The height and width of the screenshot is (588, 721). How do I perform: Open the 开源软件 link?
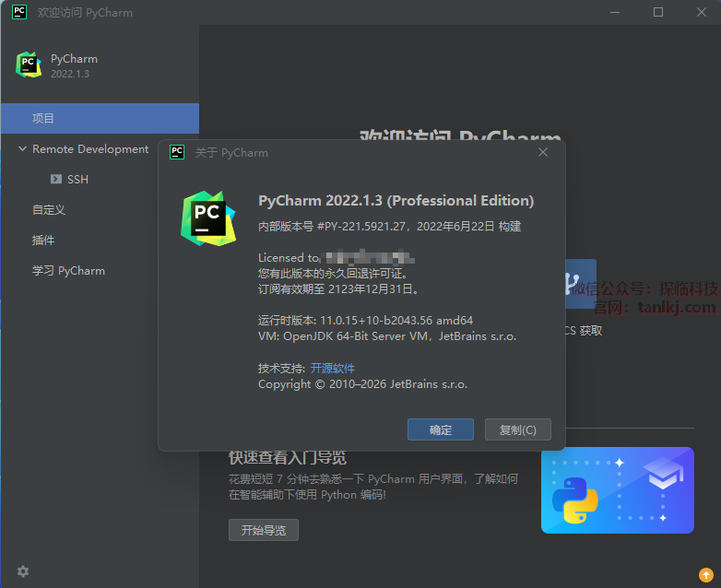tap(332, 368)
